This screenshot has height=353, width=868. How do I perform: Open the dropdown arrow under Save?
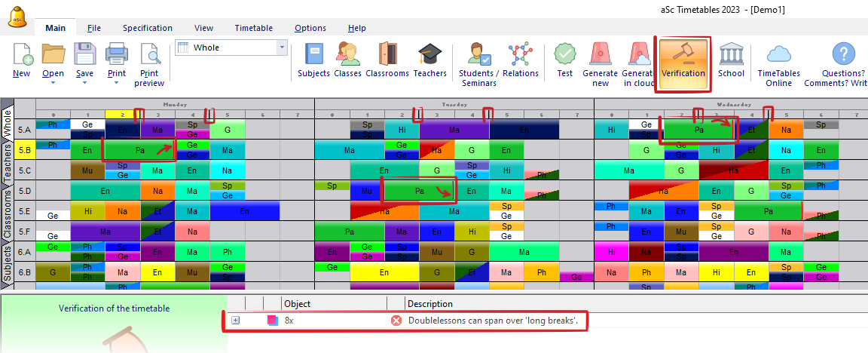pos(84,83)
